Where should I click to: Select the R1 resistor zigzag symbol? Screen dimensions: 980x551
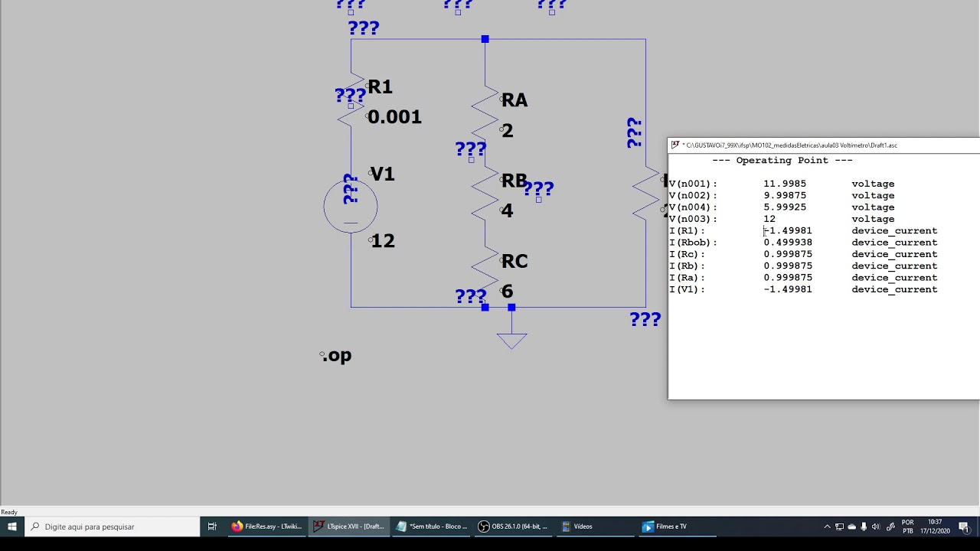pos(351,100)
